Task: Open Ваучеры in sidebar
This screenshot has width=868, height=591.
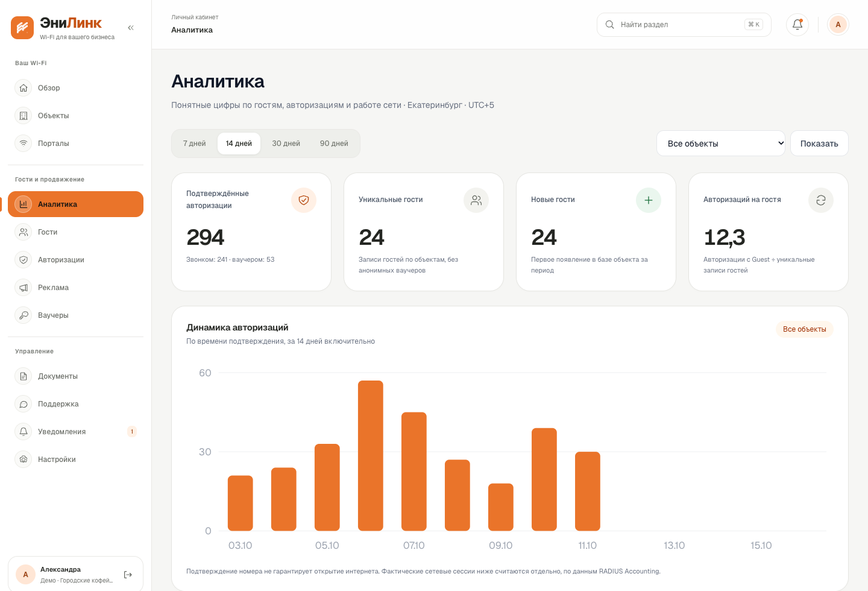Action: pyautogui.click(x=75, y=315)
